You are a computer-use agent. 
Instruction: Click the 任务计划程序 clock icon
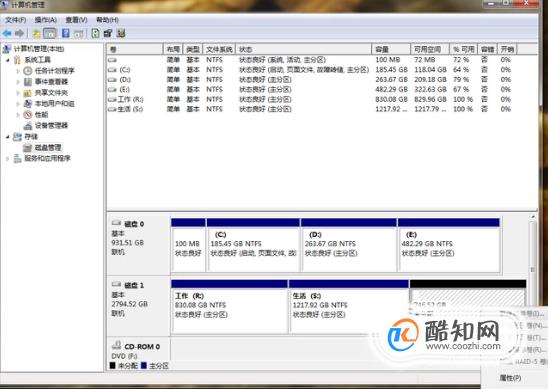(28, 71)
